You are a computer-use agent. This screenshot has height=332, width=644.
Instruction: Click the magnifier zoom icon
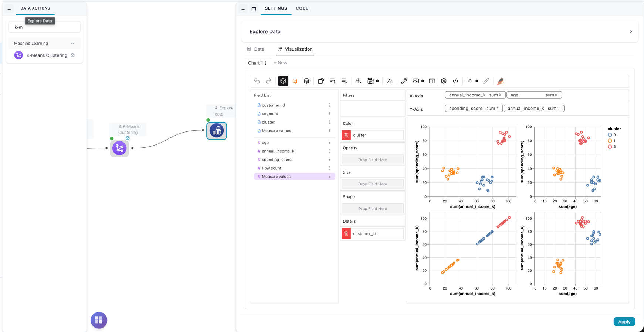(x=359, y=81)
